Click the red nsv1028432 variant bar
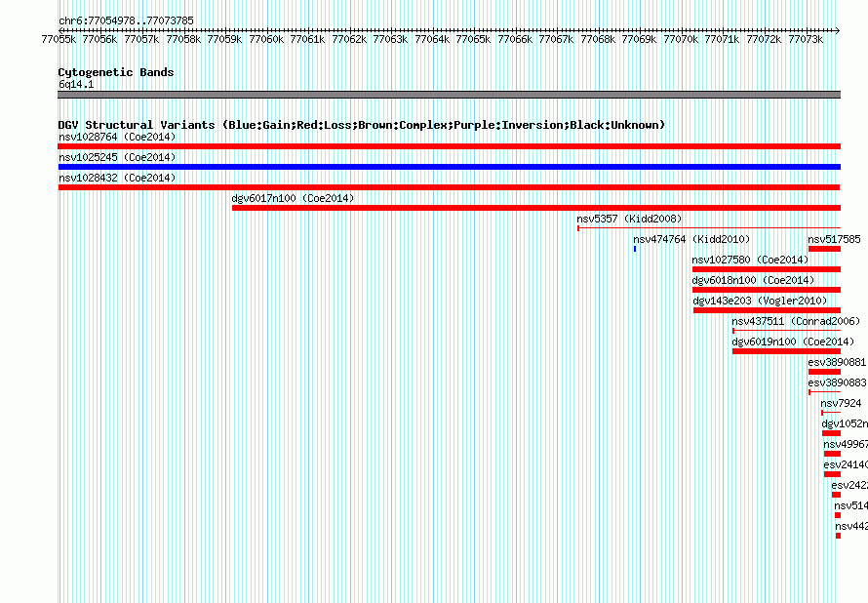 [449, 187]
